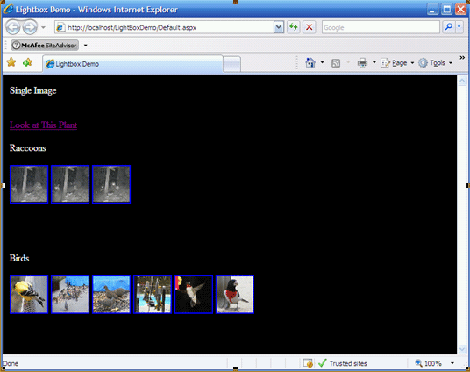This screenshot has width=470, height=372.
Task: Click the scrollbar up arrow
Action: click(462, 81)
